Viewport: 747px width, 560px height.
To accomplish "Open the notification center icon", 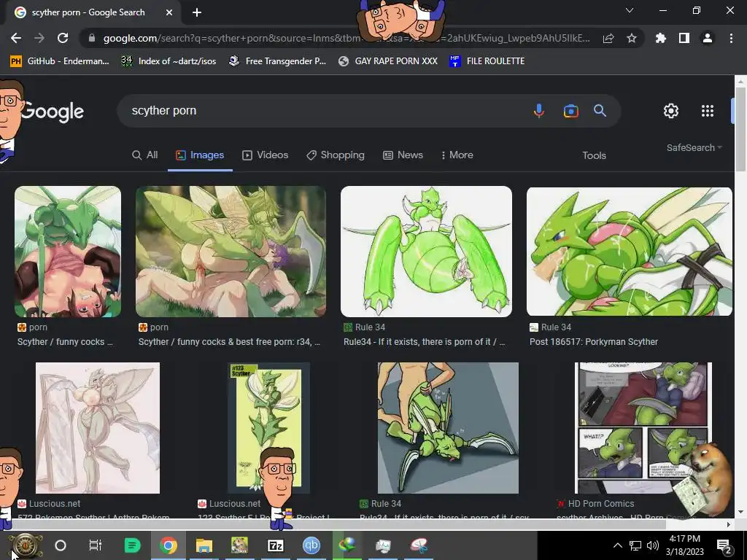I will click(724, 546).
